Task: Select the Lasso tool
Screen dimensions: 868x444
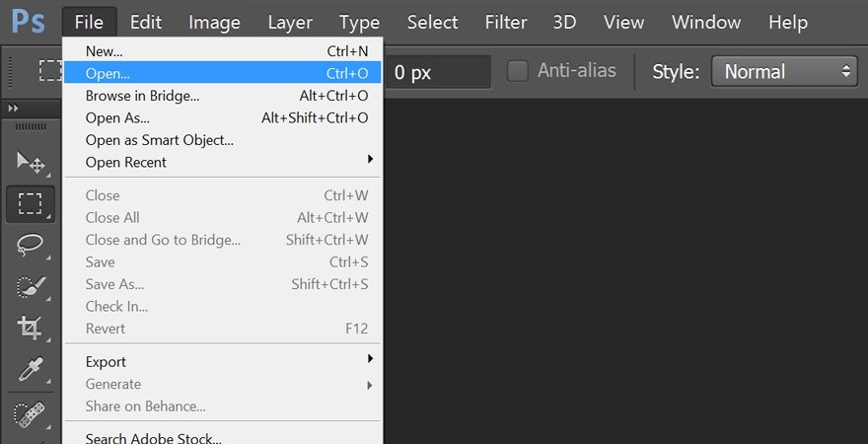Action: click(x=31, y=245)
